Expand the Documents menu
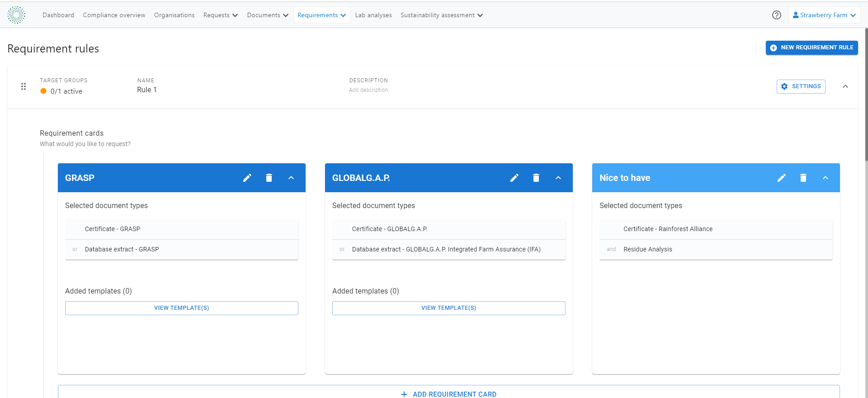 [x=268, y=15]
